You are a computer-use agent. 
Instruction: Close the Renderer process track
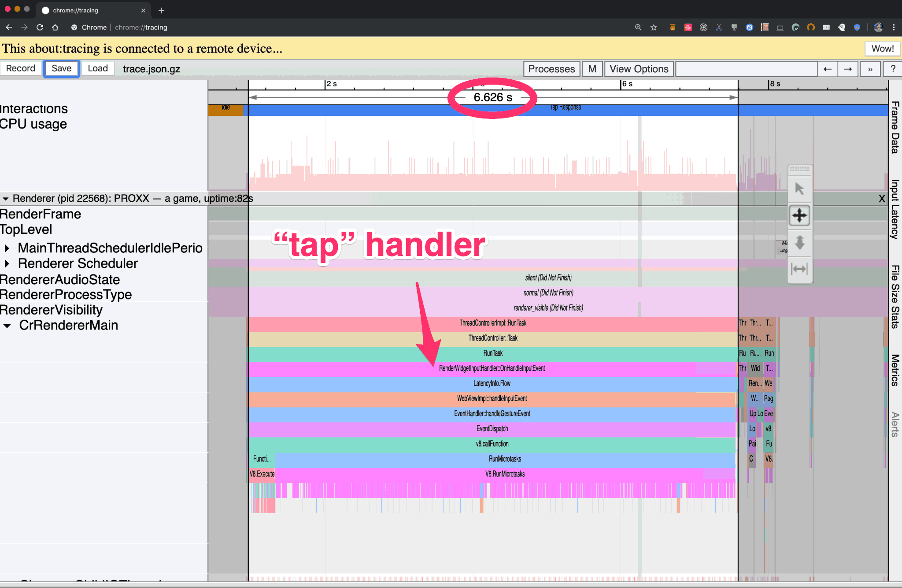tap(882, 199)
